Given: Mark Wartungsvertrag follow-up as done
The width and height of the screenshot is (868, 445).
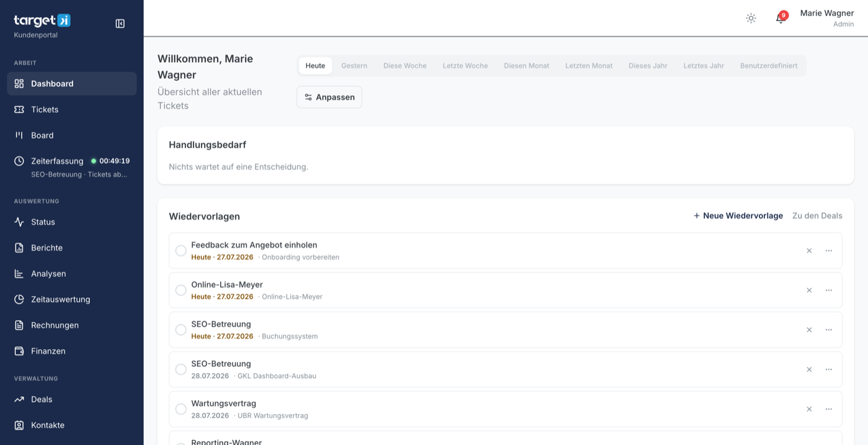Looking at the screenshot, I should coord(181,410).
